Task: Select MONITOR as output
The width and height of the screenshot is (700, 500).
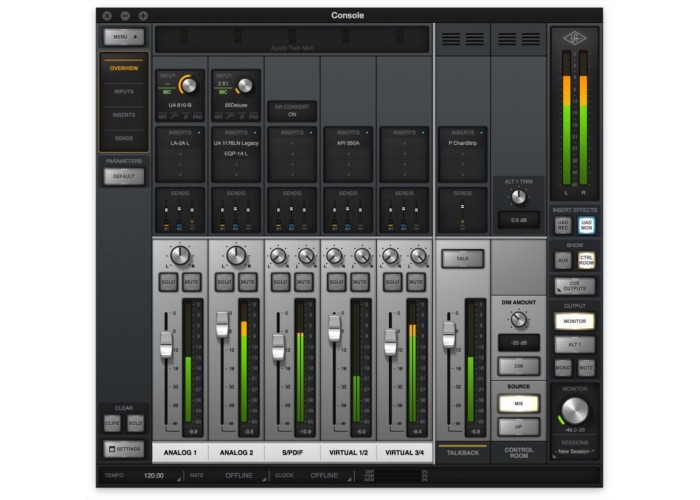Action: click(575, 321)
